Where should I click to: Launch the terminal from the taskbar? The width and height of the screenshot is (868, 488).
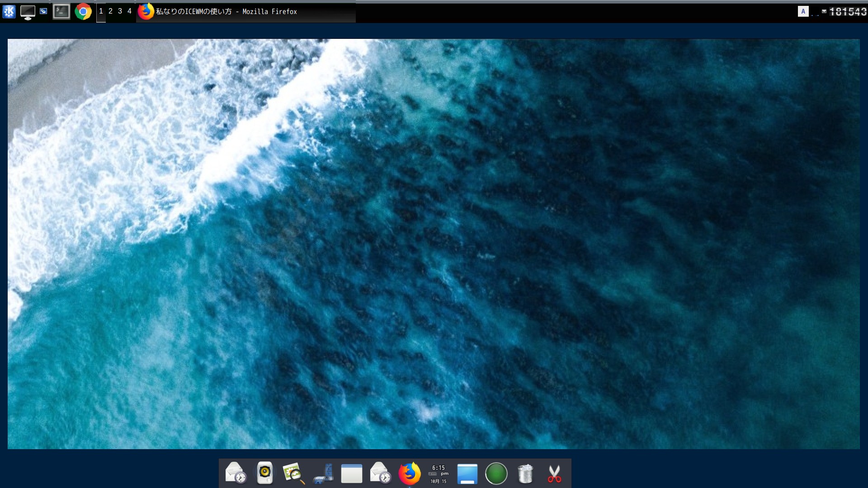pos(61,11)
